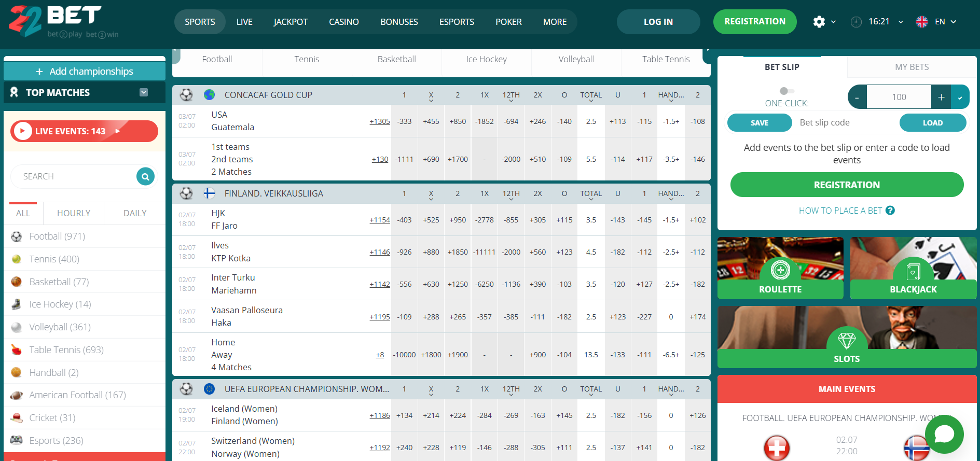This screenshot has width=980, height=461.
Task: Collapse the Top Matches panel
Action: 144,92
